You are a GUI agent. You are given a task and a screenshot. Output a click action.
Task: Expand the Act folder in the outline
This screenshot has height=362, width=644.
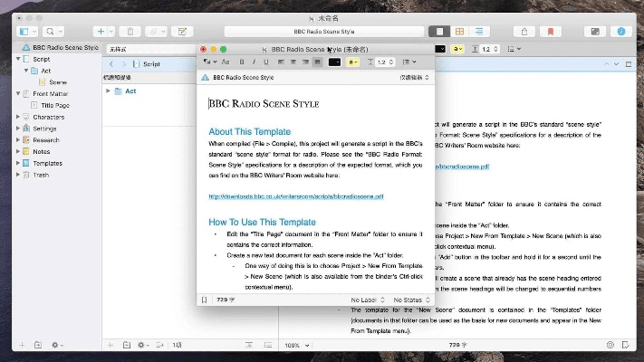click(109, 91)
